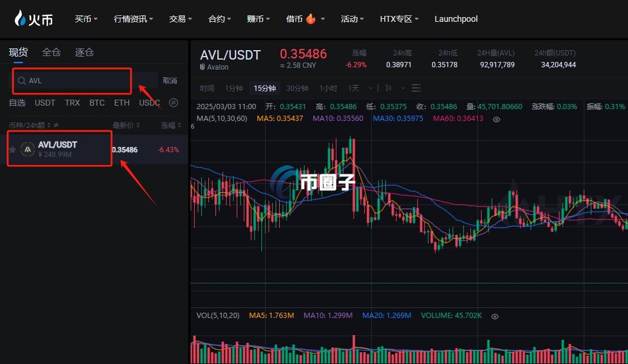Select the USDT market tab
Screen dimensions: 628x364
pos(45,103)
